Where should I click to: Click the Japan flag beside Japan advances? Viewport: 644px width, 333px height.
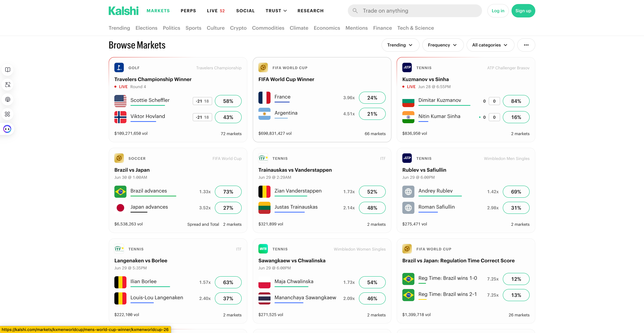pyautogui.click(x=120, y=208)
